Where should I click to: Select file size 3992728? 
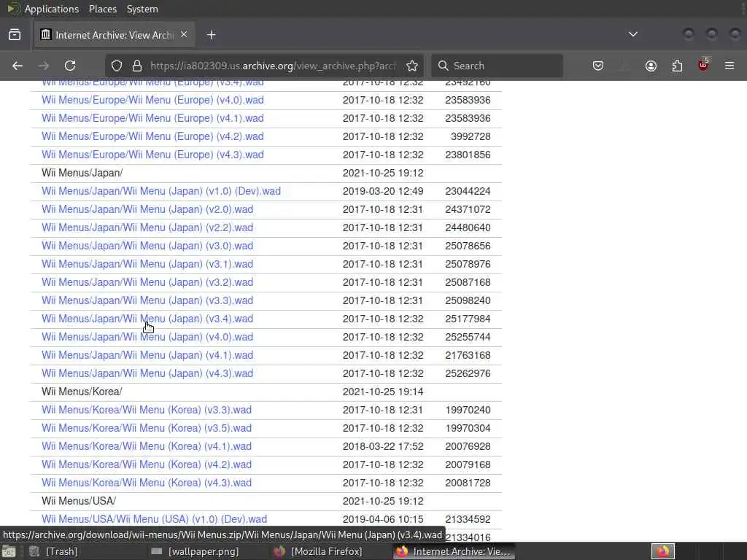(471, 136)
